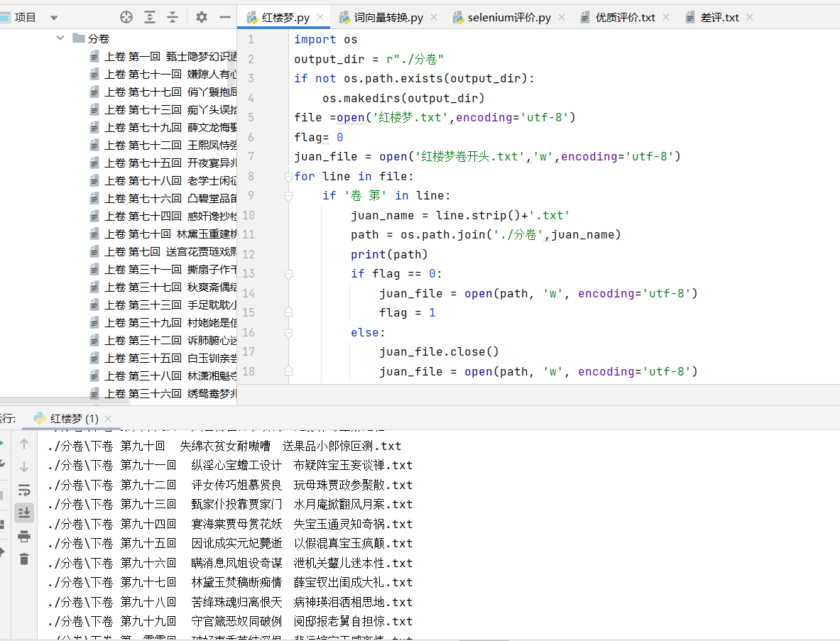Jump to next occurrence with down arrow
This screenshot has width=840, height=641.
[23, 466]
